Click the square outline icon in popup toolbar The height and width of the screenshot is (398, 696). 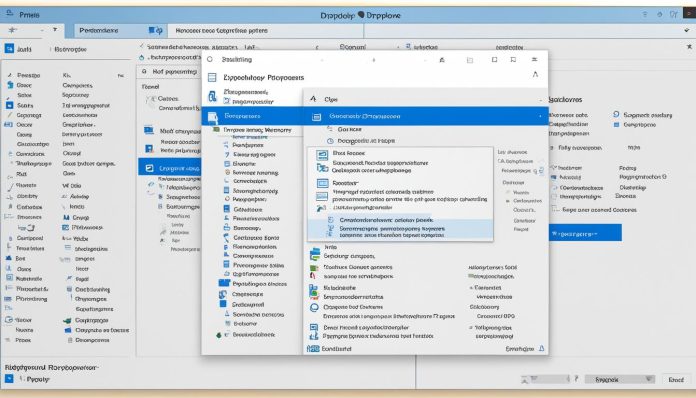tap(494, 59)
